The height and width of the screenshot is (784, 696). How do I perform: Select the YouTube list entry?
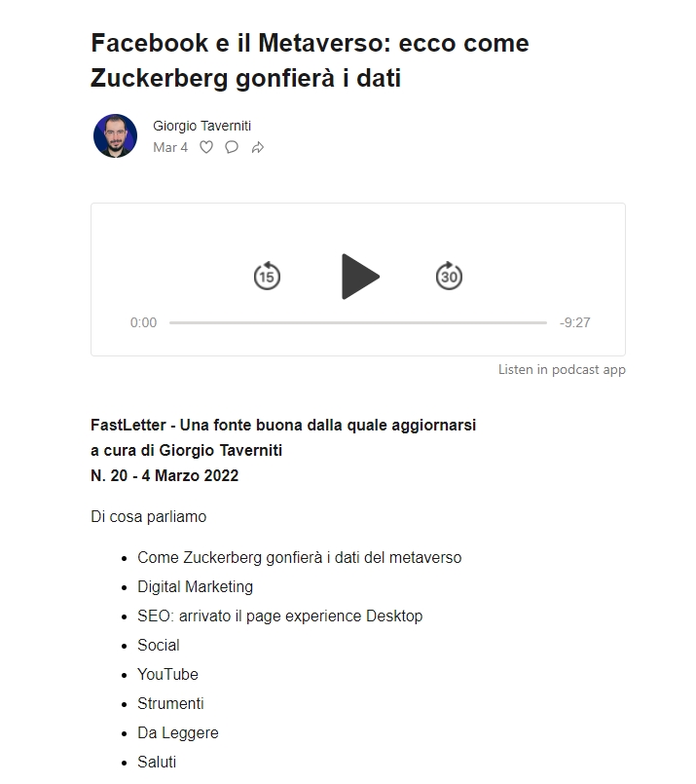(x=167, y=674)
